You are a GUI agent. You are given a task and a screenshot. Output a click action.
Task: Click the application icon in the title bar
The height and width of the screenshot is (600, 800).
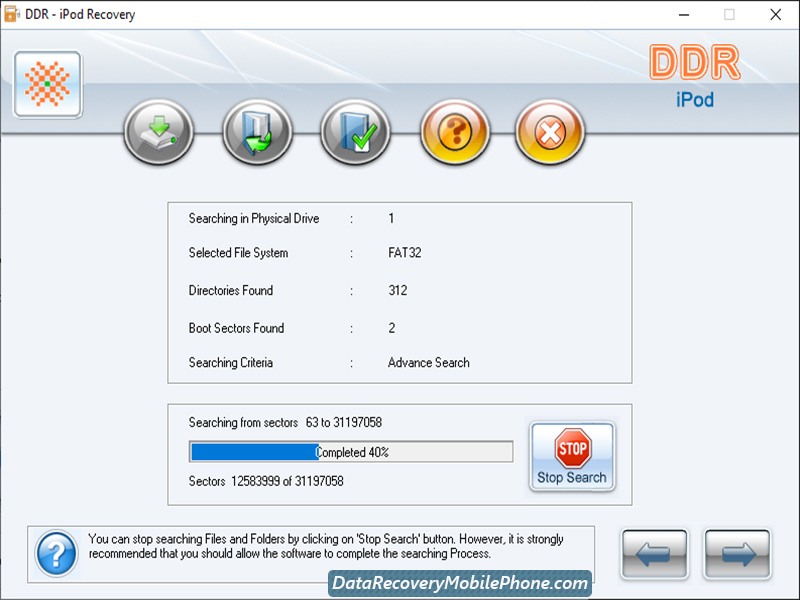coord(14,14)
